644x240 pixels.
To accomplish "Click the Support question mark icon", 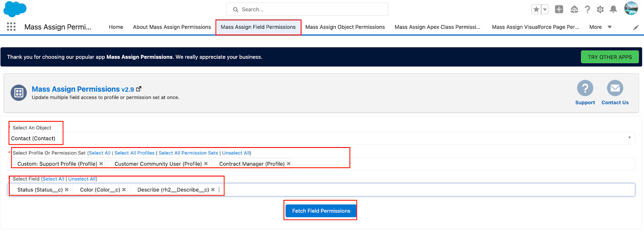I will click(585, 88).
